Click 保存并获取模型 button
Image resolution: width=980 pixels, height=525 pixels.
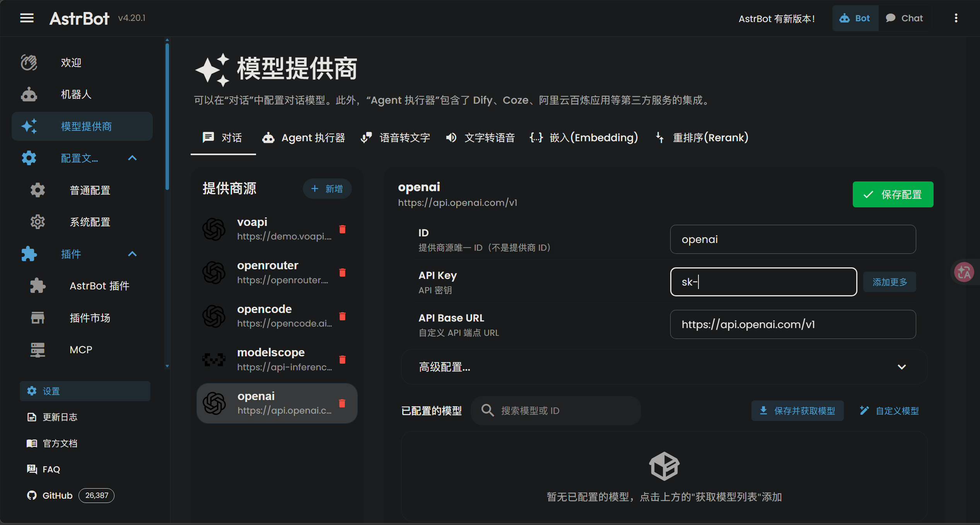pos(797,410)
